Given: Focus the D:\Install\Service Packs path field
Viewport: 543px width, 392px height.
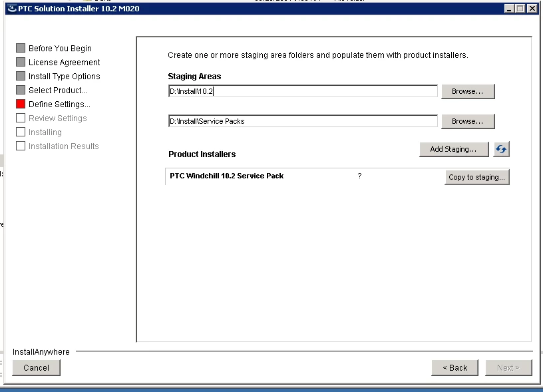Looking at the screenshot, I should [303, 121].
